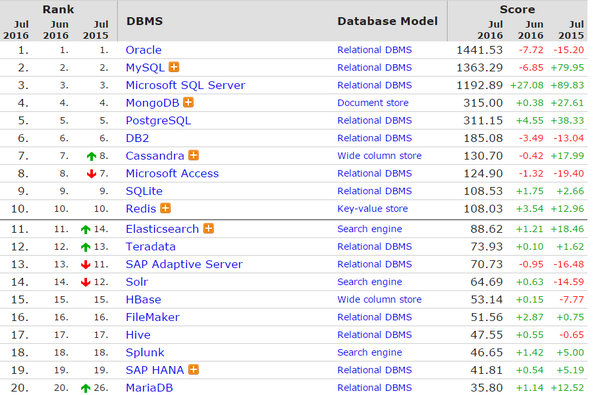The image size is (600, 395).
Task: Click the red down arrow in SAP Adaptive Server row
Action: click(x=85, y=264)
